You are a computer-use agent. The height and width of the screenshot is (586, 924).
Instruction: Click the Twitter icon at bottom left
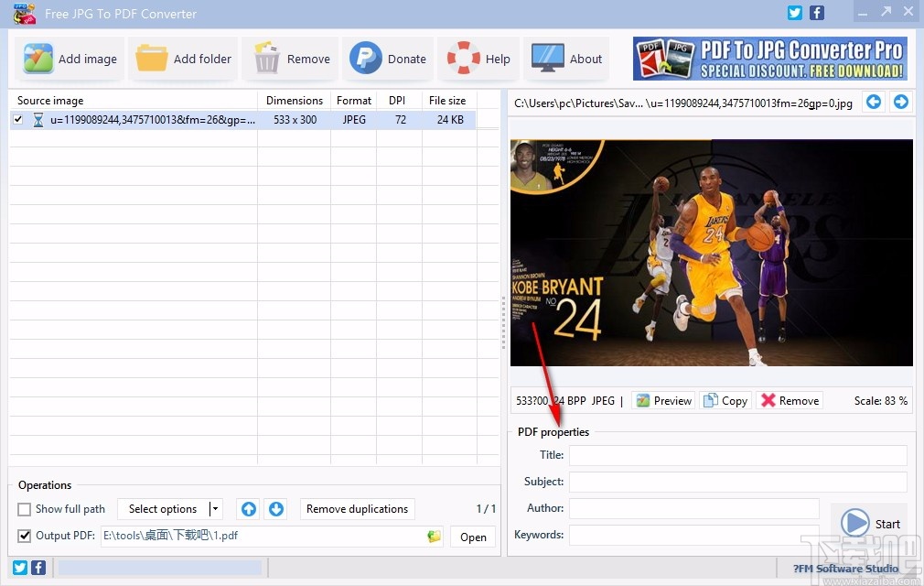pyautogui.click(x=18, y=568)
